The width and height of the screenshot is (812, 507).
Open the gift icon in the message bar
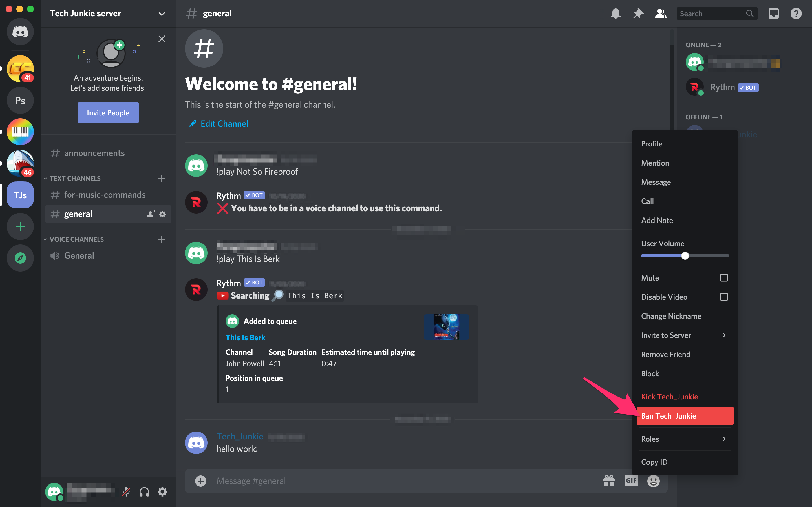609,481
